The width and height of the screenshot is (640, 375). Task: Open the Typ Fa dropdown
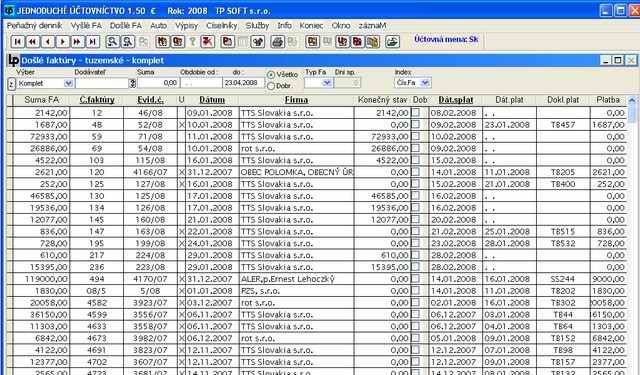(x=327, y=83)
